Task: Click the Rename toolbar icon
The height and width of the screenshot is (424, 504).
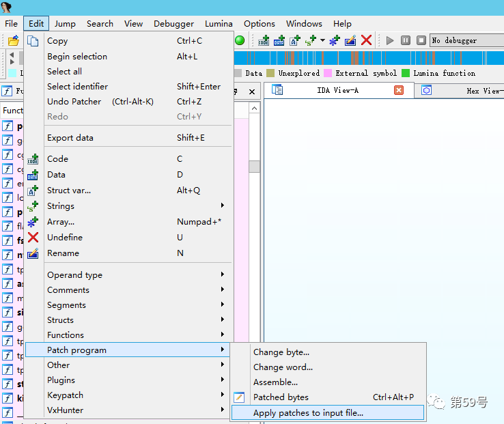Action: pos(350,40)
